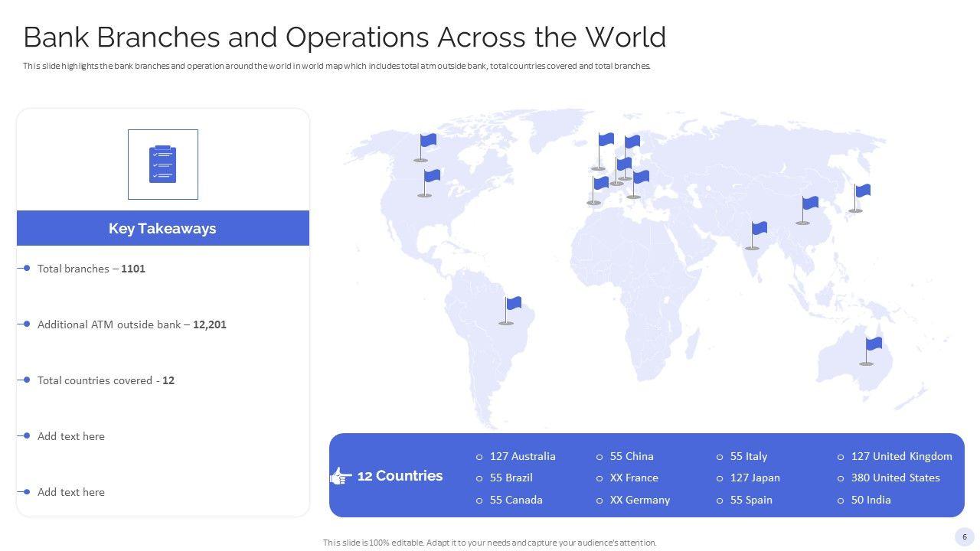Select the 'Total branches – 1101' bullet
980x551 pixels.
(x=91, y=269)
